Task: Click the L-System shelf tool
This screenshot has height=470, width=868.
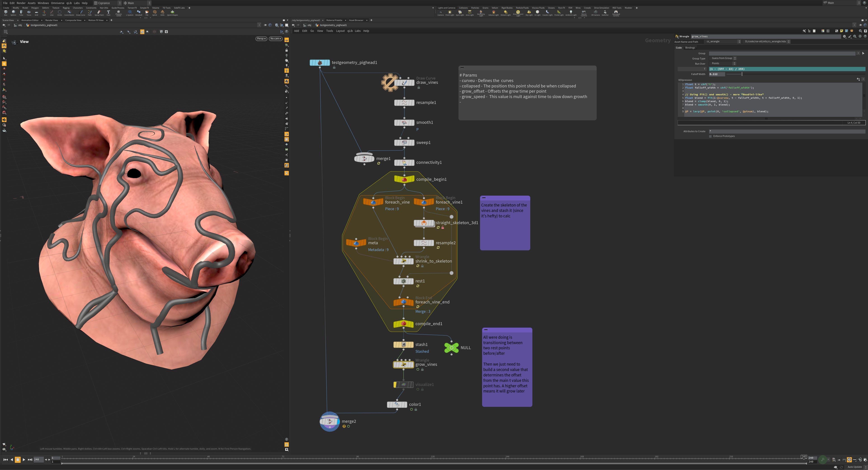Action: point(129,12)
